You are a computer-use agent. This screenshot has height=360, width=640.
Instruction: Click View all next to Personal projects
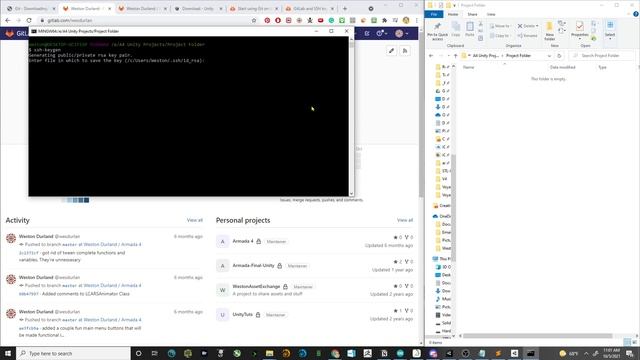[x=405, y=220]
